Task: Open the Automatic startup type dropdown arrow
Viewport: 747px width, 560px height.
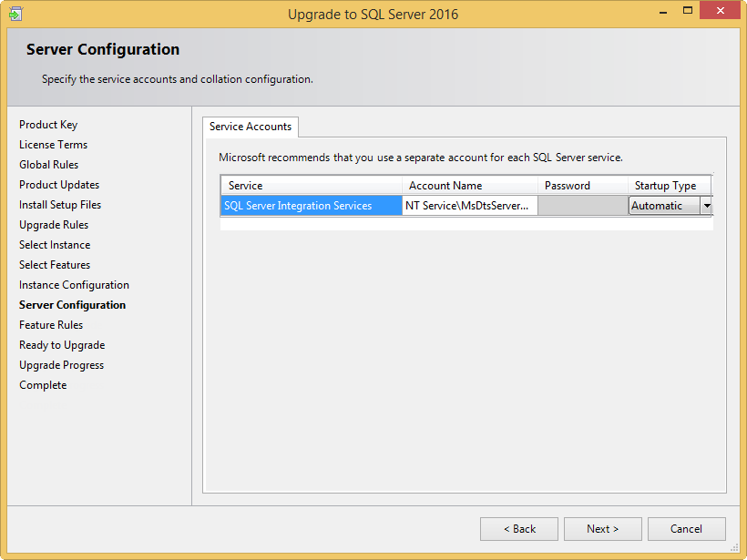Action: coord(707,206)
